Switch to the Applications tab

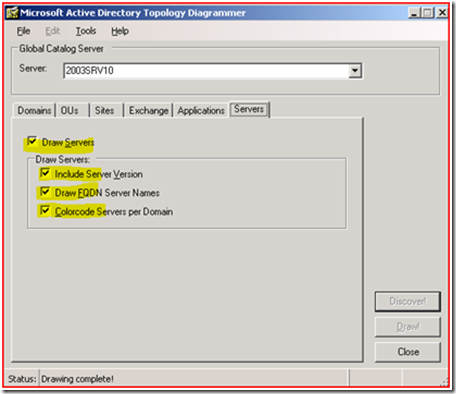201,110
